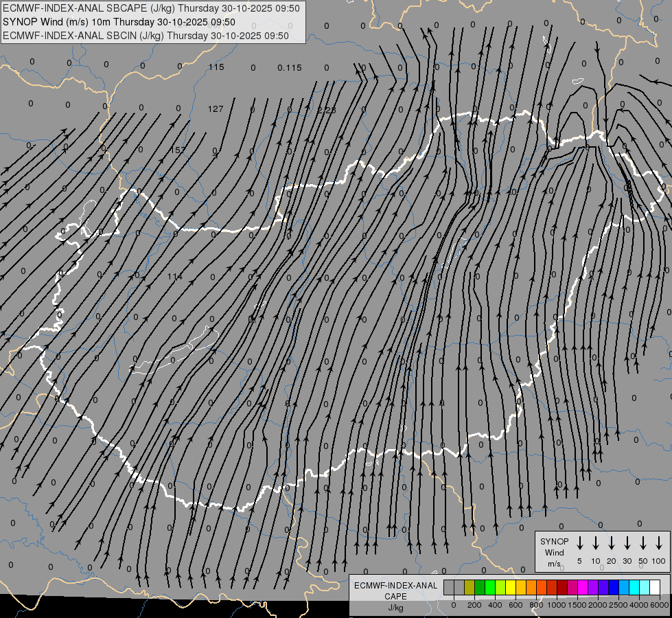Image resolution: width=672 pixels, height=618 pixels.
Task: Click the white swatch in CAPE legend
Action: pos(655,587)
